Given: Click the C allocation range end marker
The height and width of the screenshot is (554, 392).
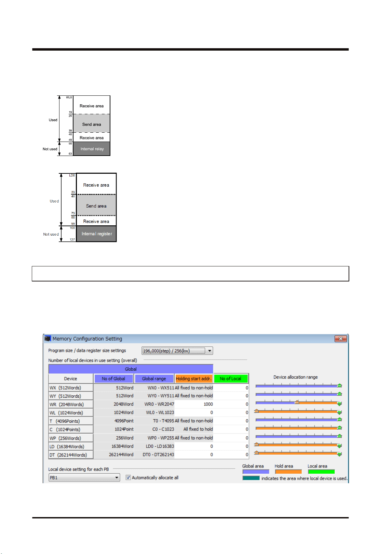Looking at the screenshot, I should click(339, 427).
